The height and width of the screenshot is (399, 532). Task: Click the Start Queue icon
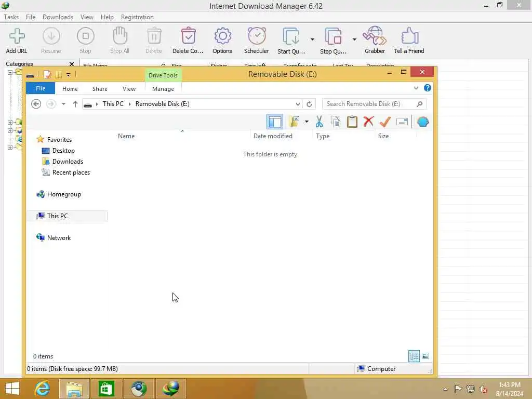291,41
